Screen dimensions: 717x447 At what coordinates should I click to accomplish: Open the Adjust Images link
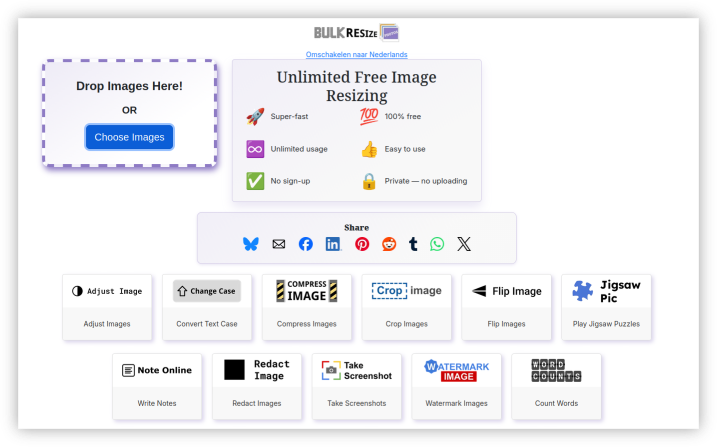107,324
